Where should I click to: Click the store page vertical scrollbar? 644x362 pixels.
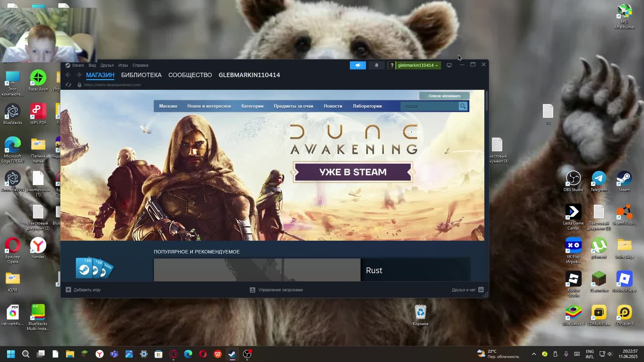(486, 101)
